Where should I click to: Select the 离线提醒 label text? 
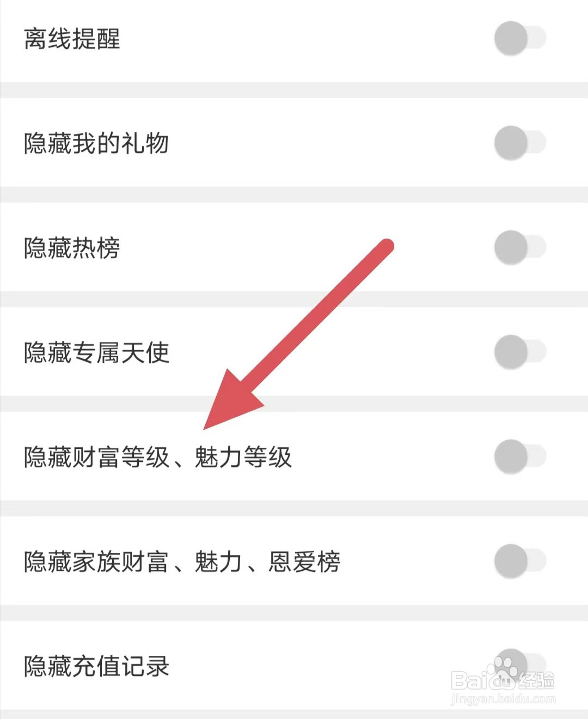[x=72, y=39]
